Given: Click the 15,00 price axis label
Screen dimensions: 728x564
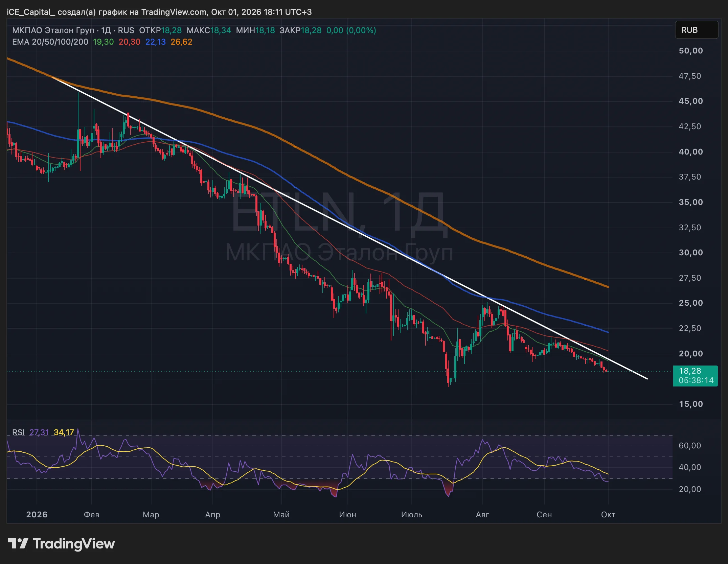Looking at the screenshot, I should pos(691,404).
